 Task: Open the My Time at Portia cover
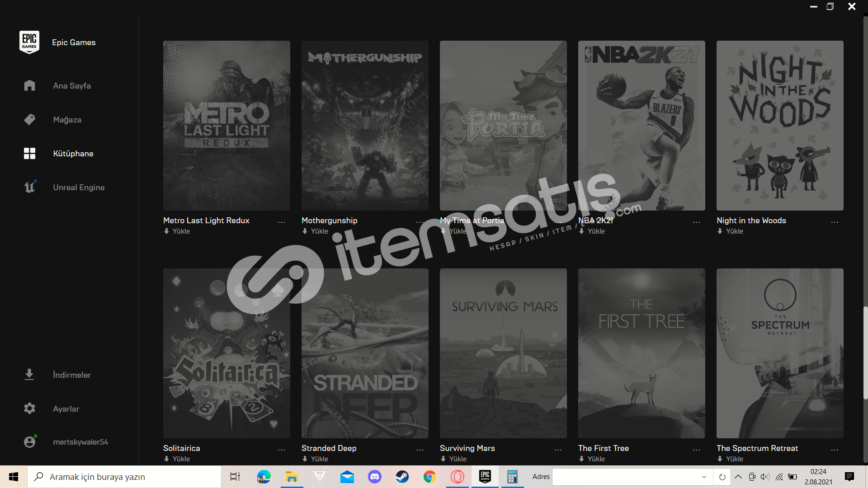pyautogui.click(x=503, y=126)
